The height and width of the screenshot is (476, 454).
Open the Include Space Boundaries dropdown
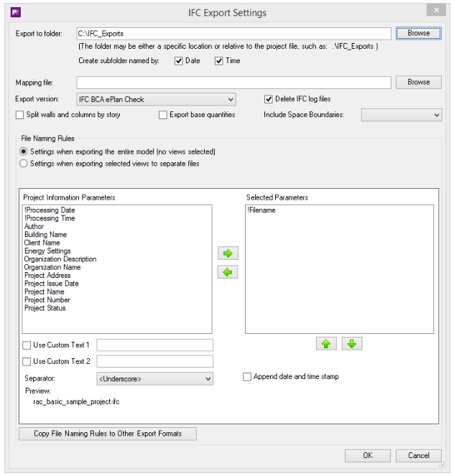(402, 115)
